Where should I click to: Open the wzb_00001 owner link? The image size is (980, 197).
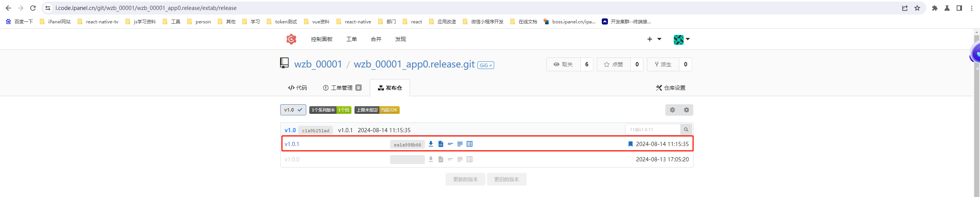[x=318, y=64]
